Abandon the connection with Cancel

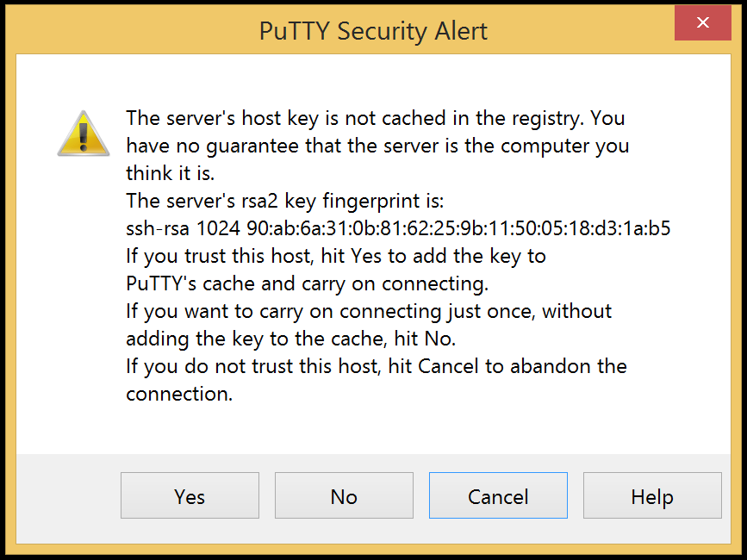[498, 495]
